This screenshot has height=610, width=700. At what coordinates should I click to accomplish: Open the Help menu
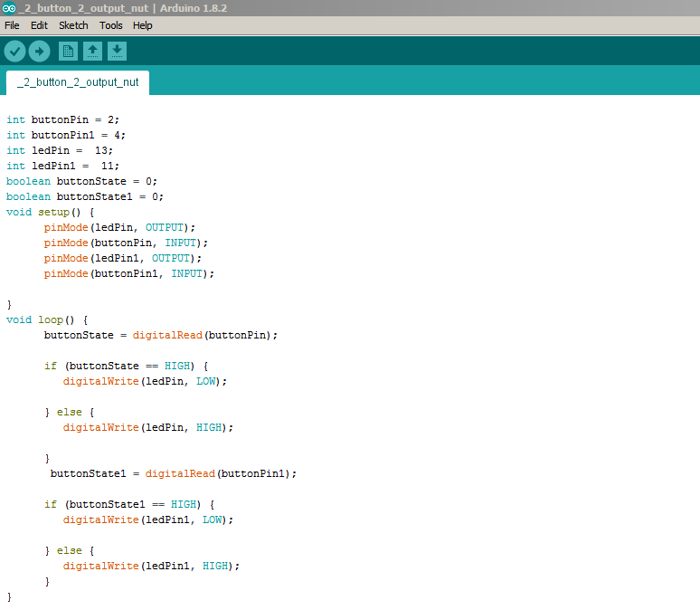(x=142, y=25)
